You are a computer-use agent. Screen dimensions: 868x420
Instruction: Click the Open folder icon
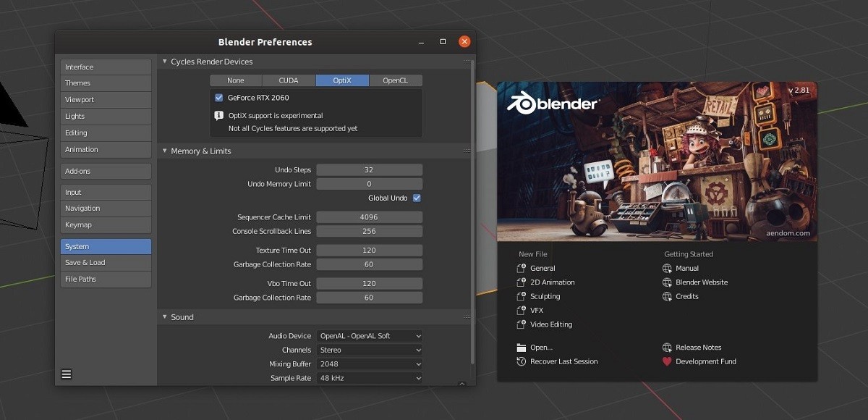point(522,348)
